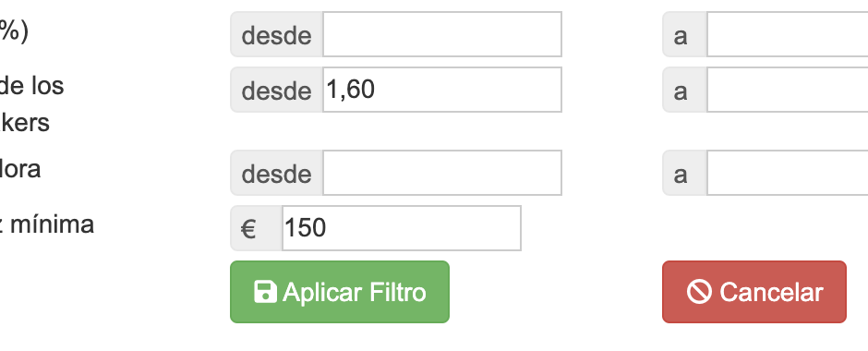Click the empty 'desde' field above the € row

coord(442,173)
